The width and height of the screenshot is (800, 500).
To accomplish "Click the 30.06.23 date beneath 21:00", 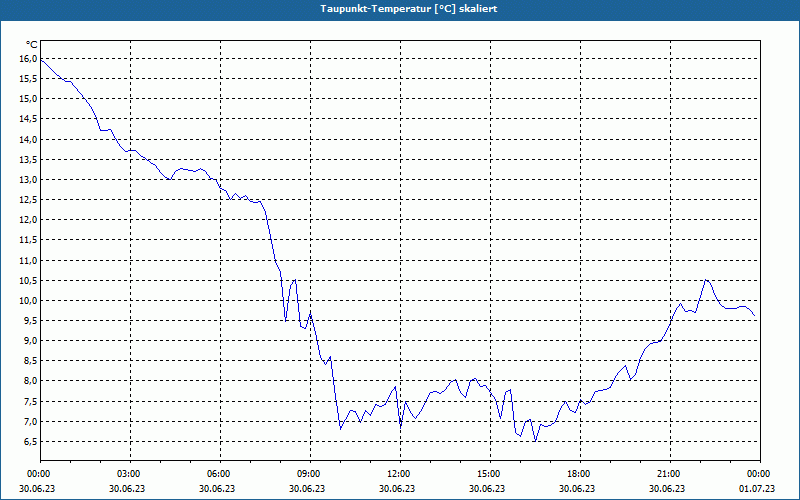I will tap(667, 488).
